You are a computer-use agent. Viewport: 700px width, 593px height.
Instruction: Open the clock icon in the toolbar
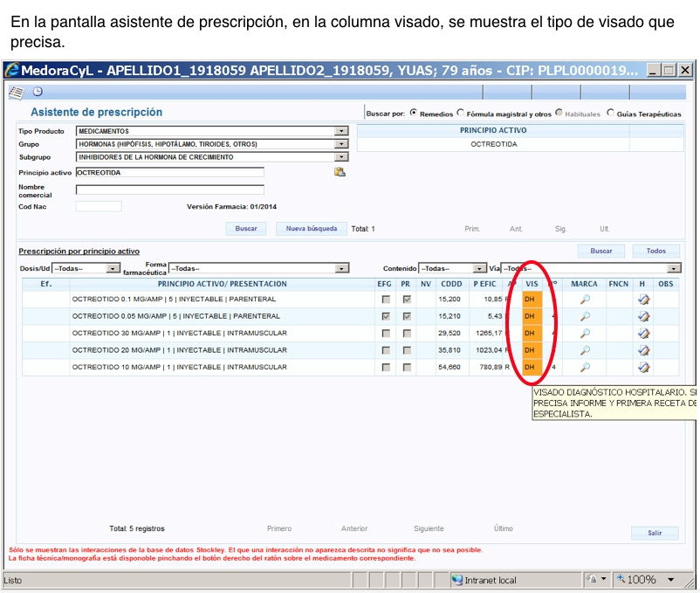[38, 92]
